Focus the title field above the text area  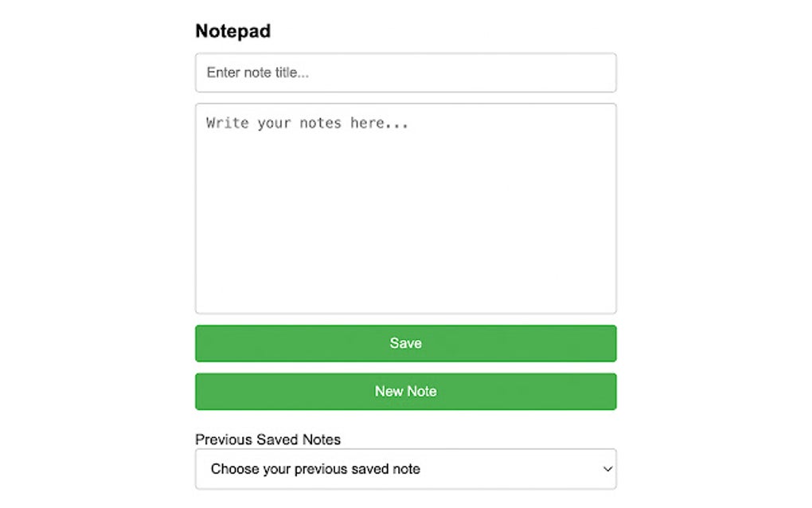406,72
